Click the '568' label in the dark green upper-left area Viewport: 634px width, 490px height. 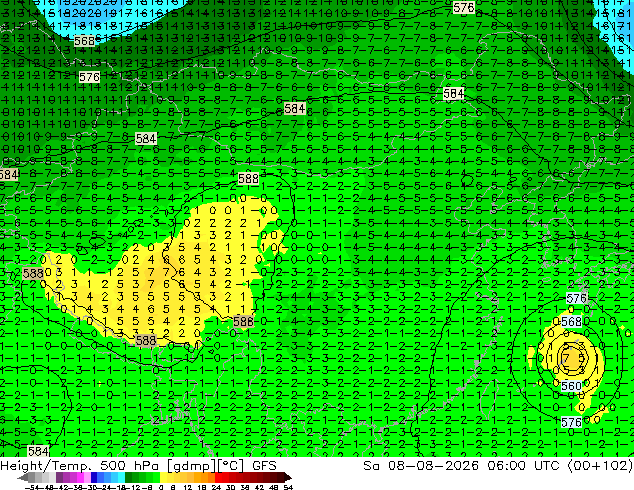pos(84,41)
